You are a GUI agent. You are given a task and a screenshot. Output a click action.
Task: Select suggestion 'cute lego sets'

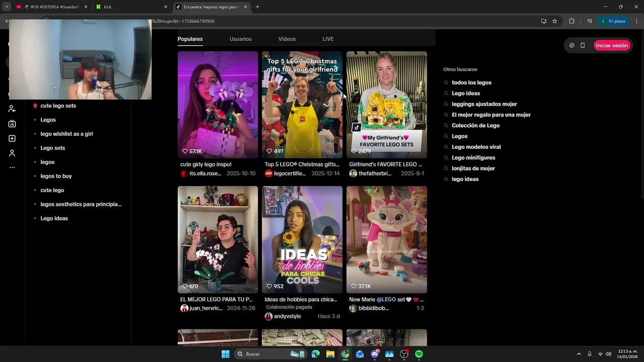[x=58, y=106]
